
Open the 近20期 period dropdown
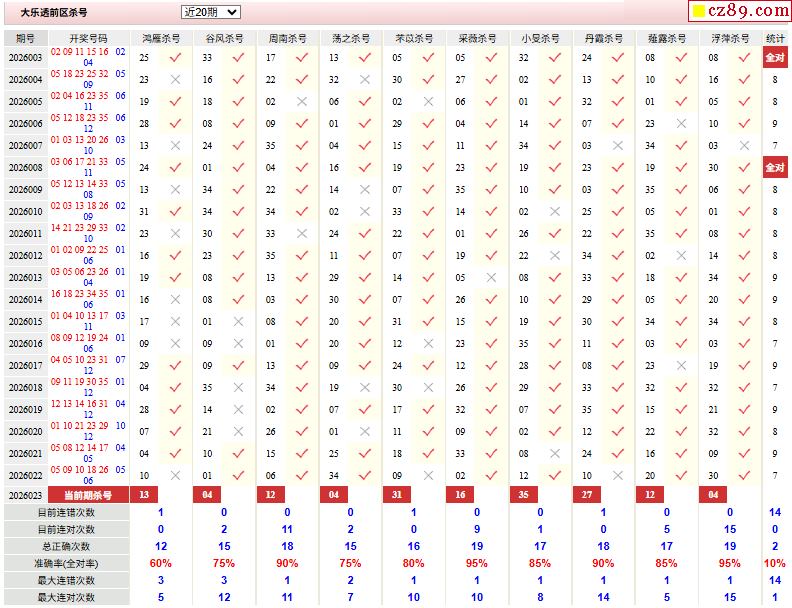pos(211,12)
